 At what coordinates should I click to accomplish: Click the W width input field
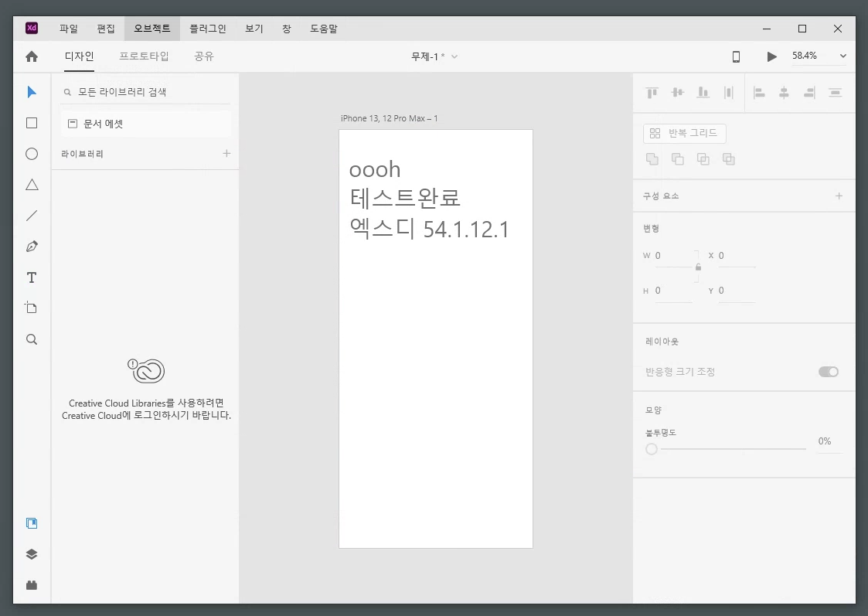pos(673,257)
